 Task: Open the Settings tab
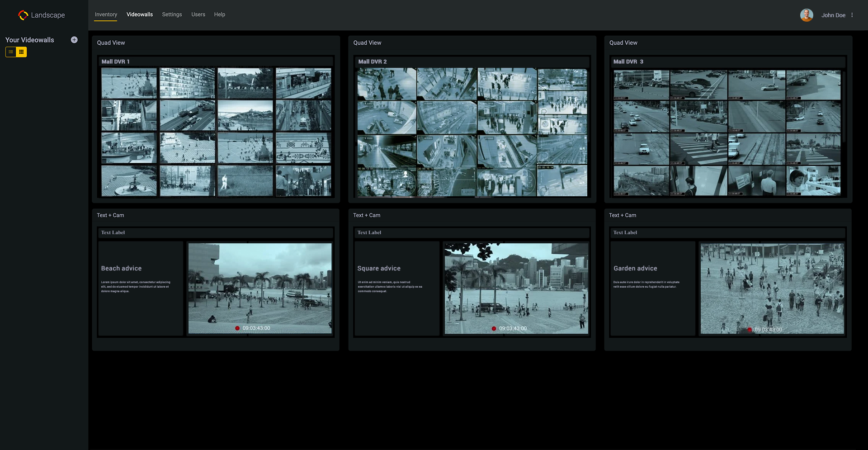click(172, 14)
